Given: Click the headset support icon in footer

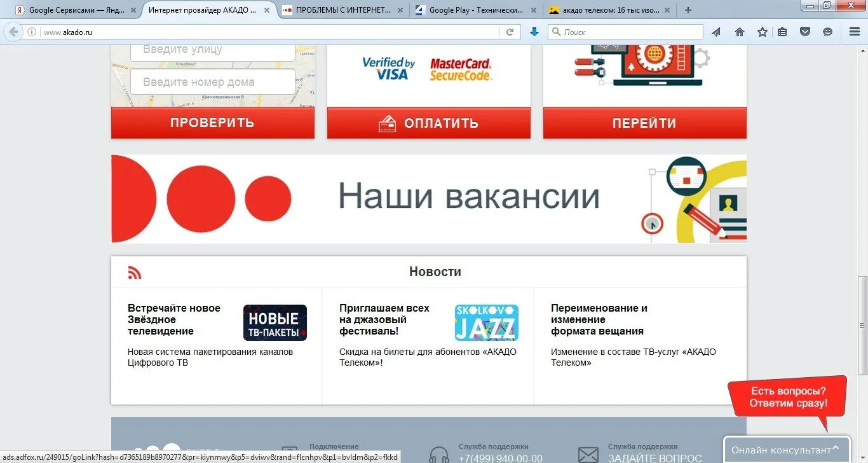Looking at the screenshot, I should pos(438,455).
